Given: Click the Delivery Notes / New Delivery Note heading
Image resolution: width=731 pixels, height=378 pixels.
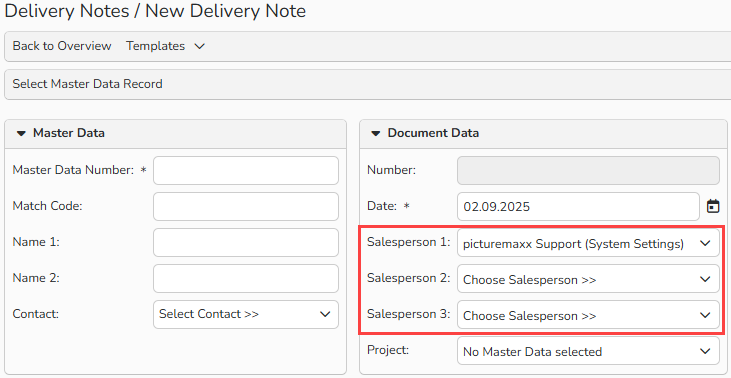Looking at the screenshot, I should coord(155,11).
